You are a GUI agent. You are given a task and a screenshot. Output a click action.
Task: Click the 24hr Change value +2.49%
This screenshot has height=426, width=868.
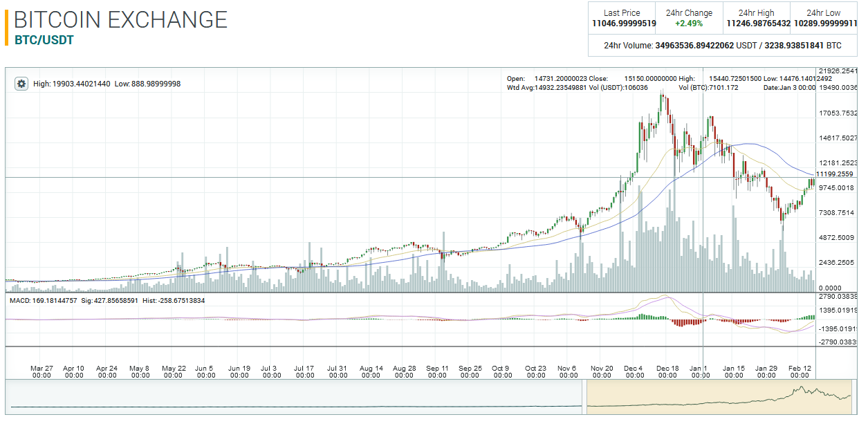pyautogui.click(x=689, y=24)
